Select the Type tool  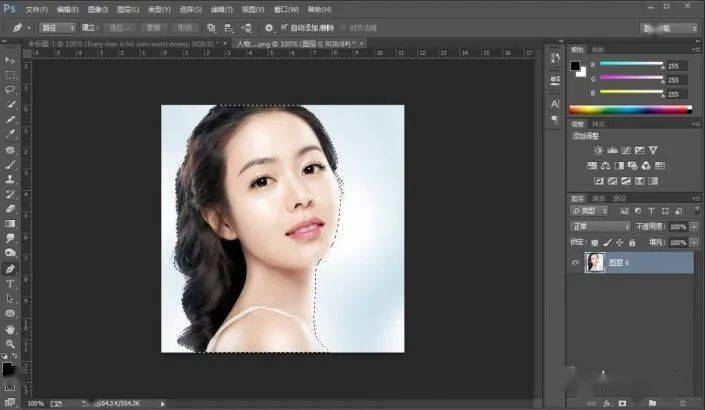point(10,284)
